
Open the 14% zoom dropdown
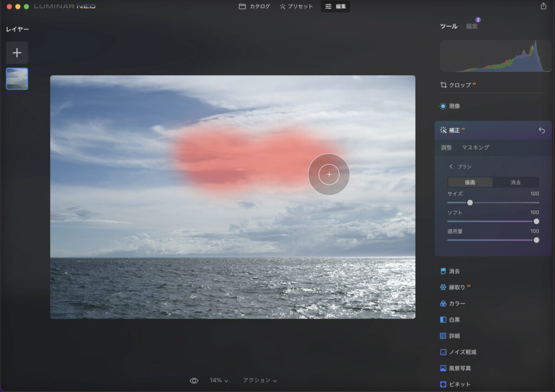[x=219, y=380]
